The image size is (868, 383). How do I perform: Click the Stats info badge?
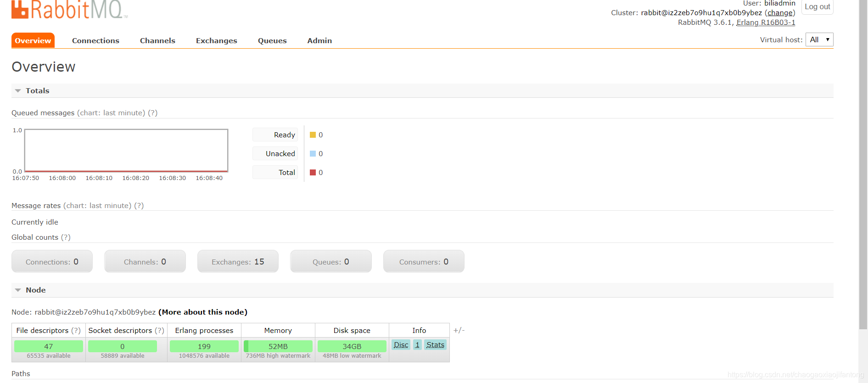click(x=435, y=345)
